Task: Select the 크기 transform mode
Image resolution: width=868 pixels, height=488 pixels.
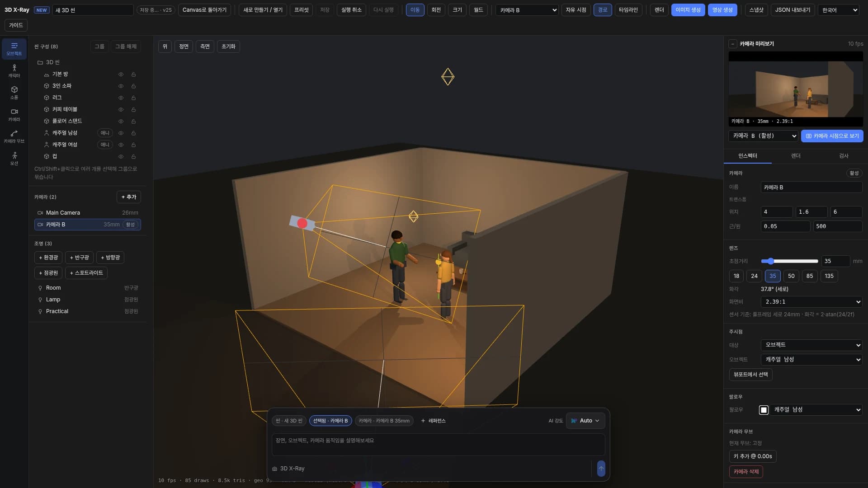Action: (x=457, y=10)
